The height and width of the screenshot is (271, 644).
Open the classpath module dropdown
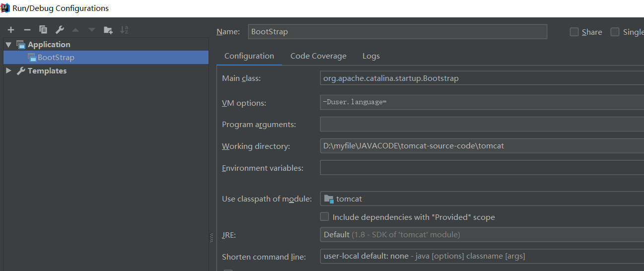click(x=482, y=199)
